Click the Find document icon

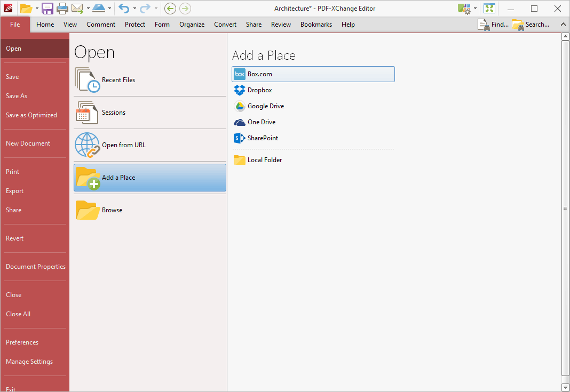coord(484,25)
